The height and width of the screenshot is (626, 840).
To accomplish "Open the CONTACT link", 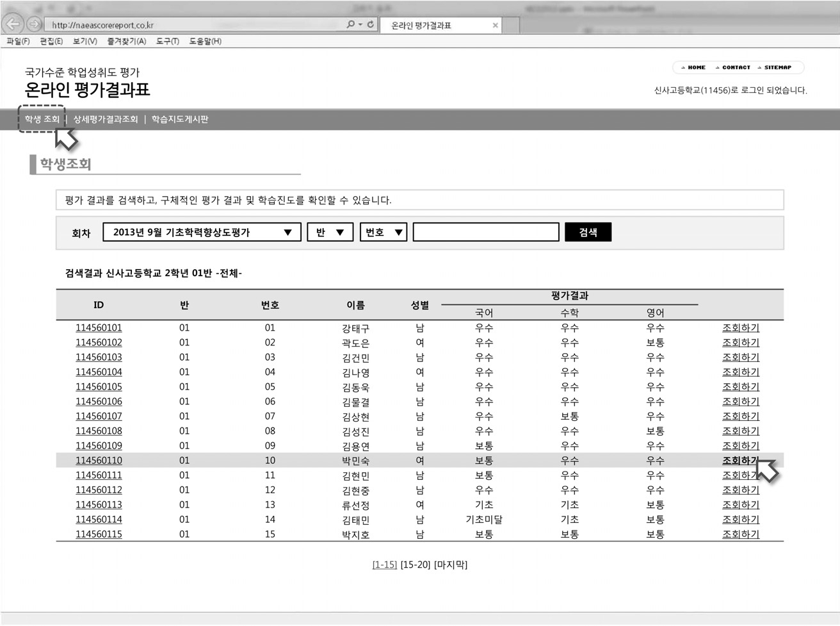I will 733,67.
